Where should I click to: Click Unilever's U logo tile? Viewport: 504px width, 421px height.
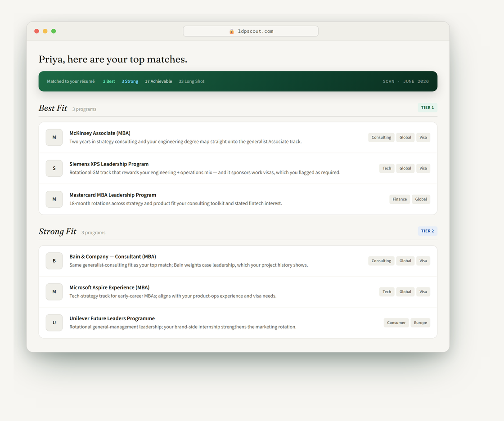pyautogui.click(x=54, y=322)
